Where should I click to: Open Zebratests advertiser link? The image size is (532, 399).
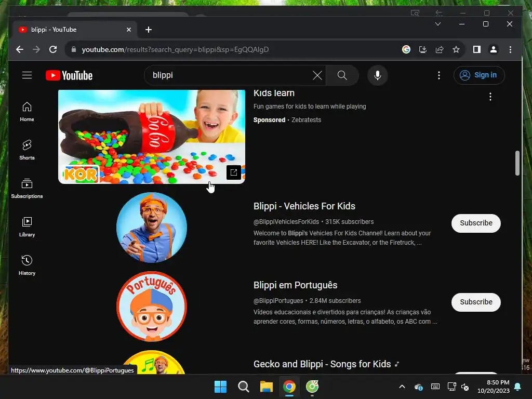click(306, 120)
